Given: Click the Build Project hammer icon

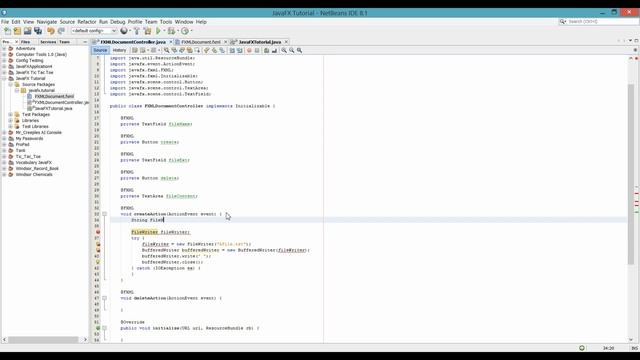Looking at the screenshot, I should tap(137, 31).
